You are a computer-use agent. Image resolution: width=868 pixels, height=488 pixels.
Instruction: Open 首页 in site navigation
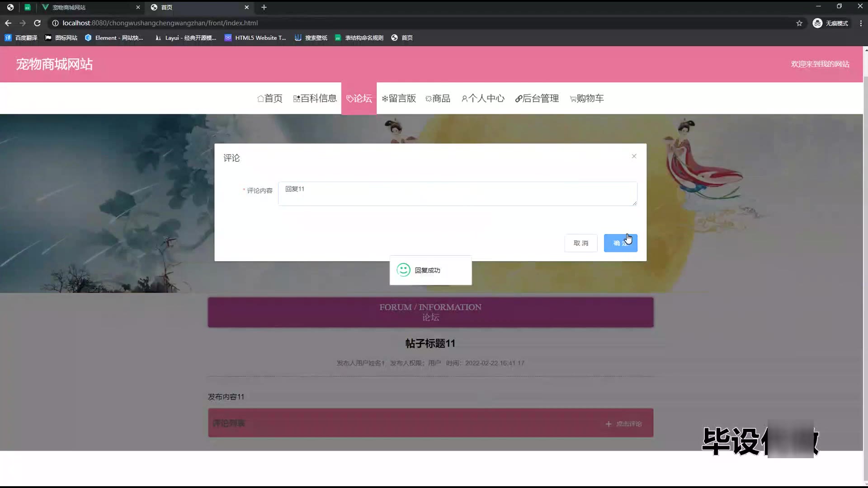(x=269, y=99)
